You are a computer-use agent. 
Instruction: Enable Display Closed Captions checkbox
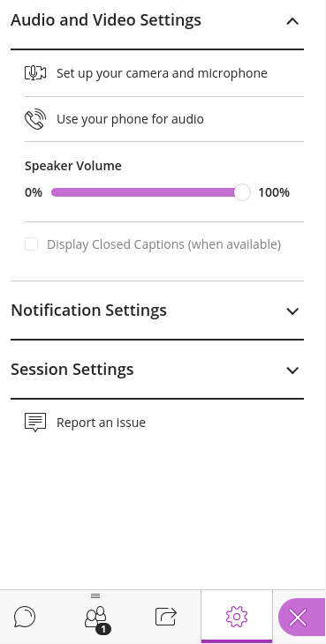click(31, 244)
